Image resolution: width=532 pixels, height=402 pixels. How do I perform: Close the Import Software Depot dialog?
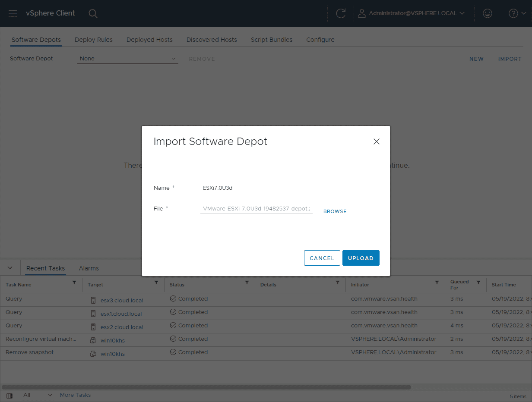pyautogui.click(x=377, y=141)
